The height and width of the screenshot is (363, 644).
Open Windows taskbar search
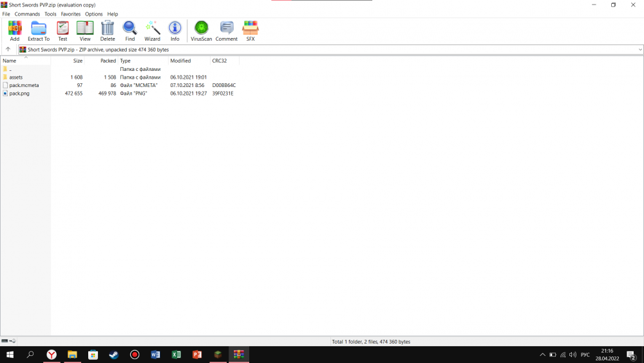pos(30,355)
